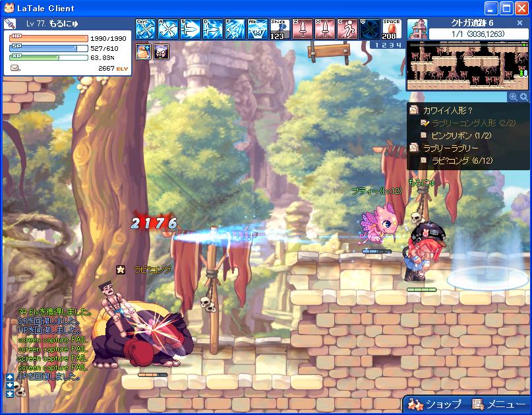Screen dimensions: 532x415
Task: Select the X key red sword skill
Action: coord(325,29)
